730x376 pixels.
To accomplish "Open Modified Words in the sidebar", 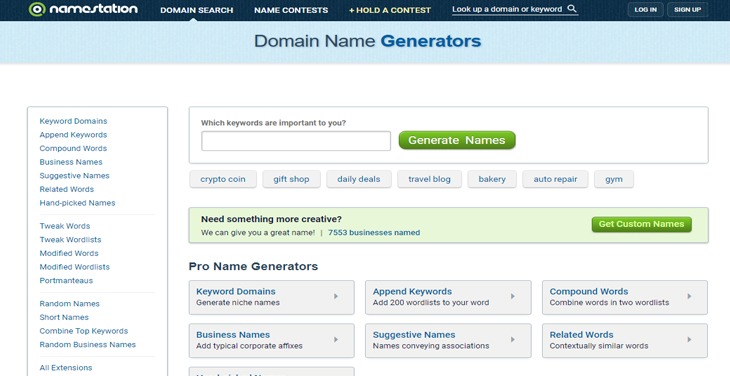I will (69, 253).
